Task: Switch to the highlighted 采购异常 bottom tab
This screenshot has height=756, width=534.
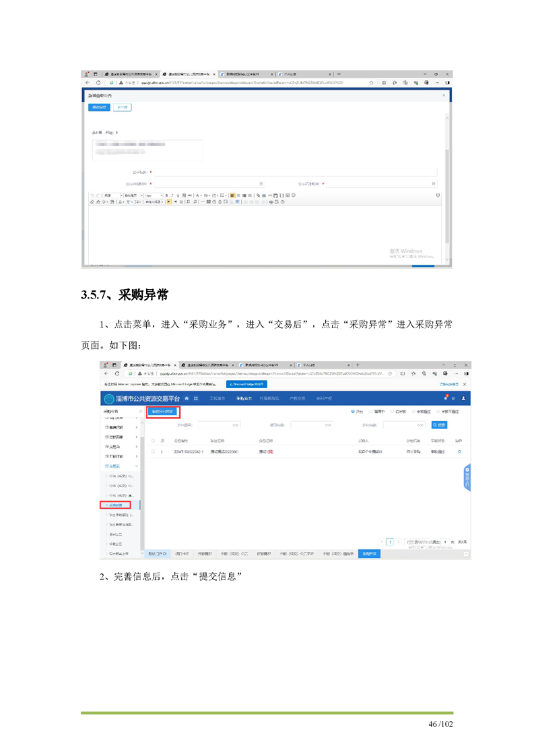Action: tap(369, 553)
